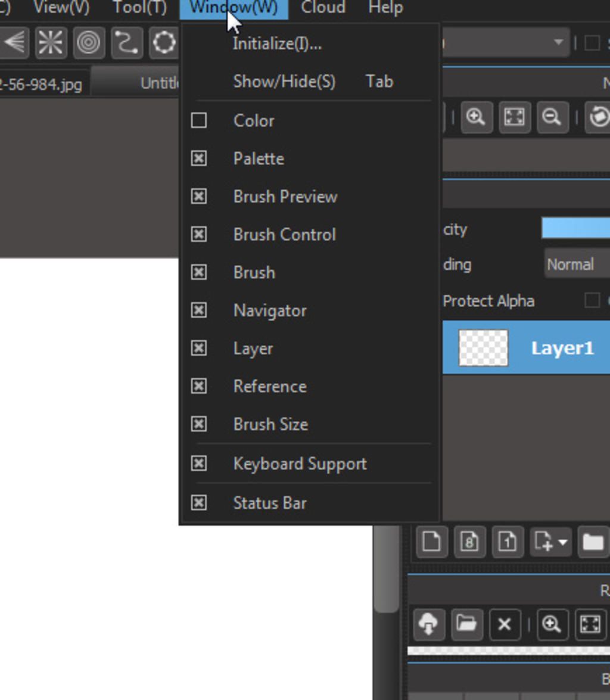Screen dimensions: 610x700
Task: Select the radial snap icon
Action: [x=51, y=42]
